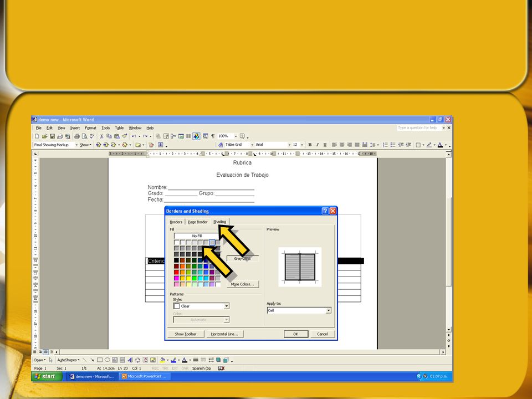Open the font size 12 dropdown
Image resolution: width=532 pixels, height=399 pixels.
pos(302,145)
